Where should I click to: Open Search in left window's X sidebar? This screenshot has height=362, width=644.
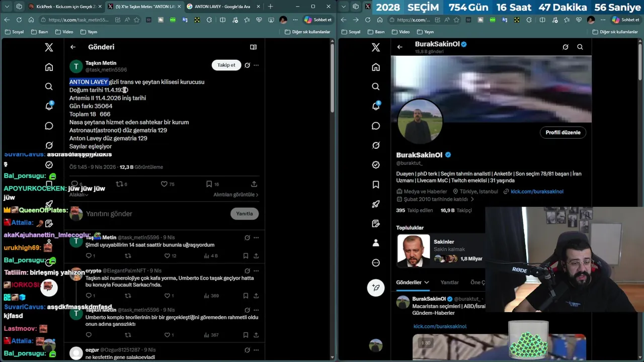click(x=49, y=86)
